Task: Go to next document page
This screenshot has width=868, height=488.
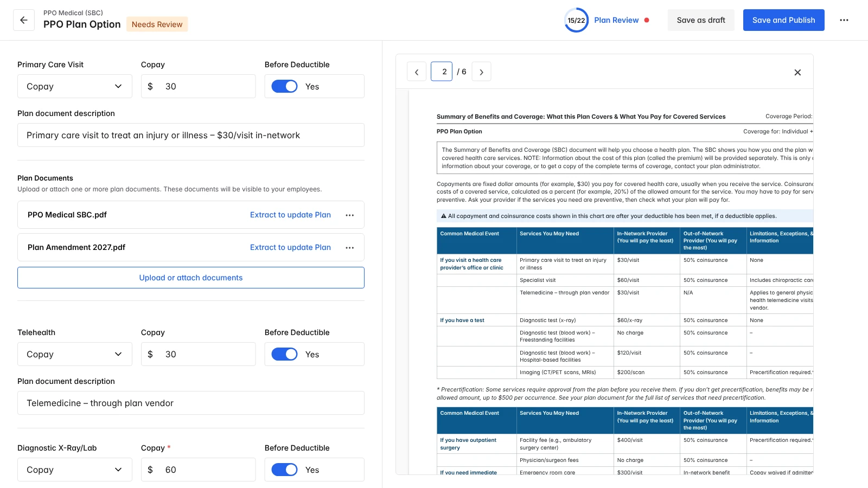Action: pyautogui.click(x=481, y=72)
